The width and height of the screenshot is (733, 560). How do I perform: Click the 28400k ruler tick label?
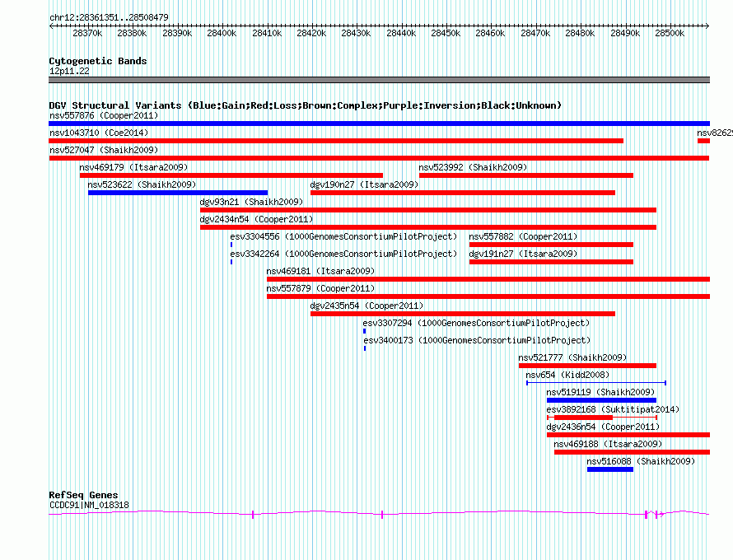[x=222, y=33]
